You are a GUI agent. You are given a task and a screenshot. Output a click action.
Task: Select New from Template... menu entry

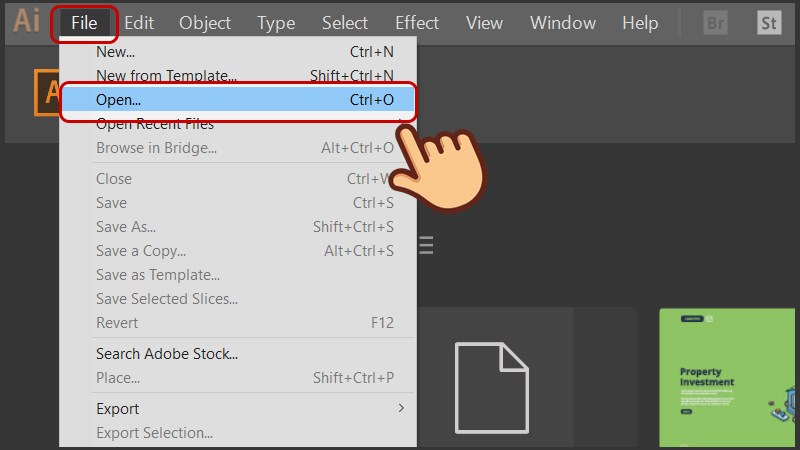pos(166,75)
